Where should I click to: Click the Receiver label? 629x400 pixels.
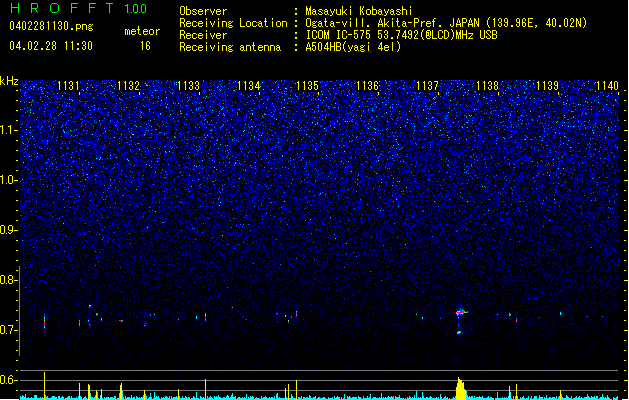tap(203, 35)
